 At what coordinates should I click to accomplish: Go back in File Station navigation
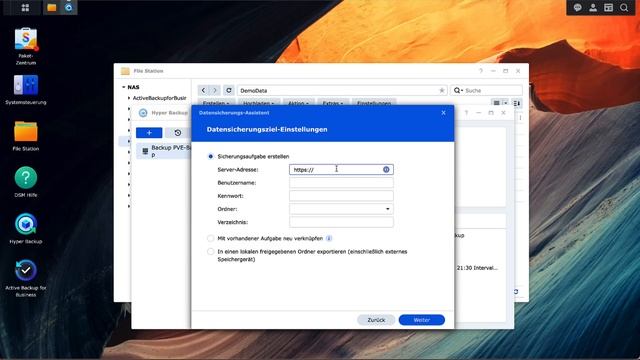[x=203, y=90]
